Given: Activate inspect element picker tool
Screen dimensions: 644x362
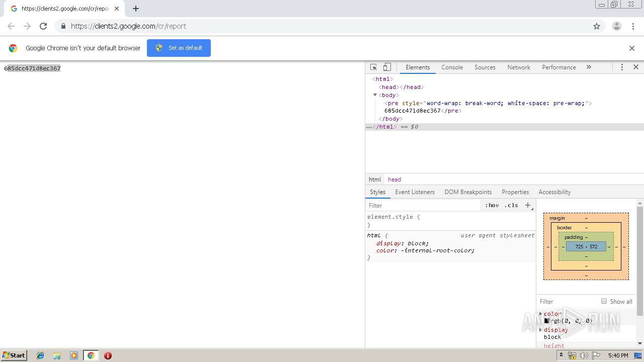Looking at the screenshot, I should click(x=374, y=67).
